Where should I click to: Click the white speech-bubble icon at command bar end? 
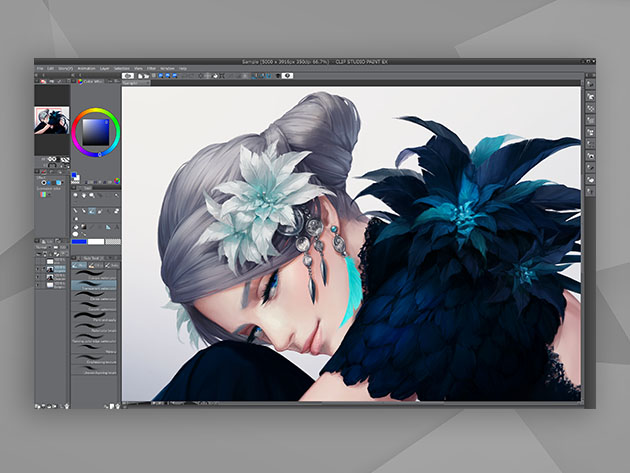(x=288, y=76)
